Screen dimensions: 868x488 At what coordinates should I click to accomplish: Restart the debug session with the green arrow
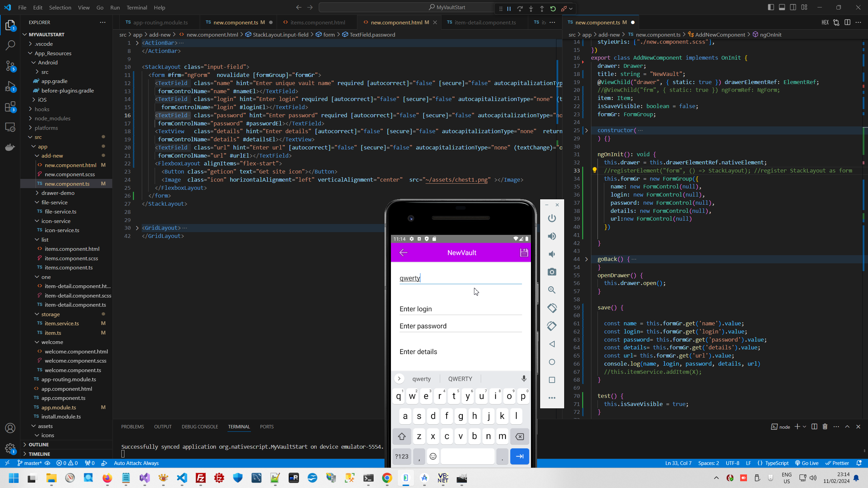point(553,9)
